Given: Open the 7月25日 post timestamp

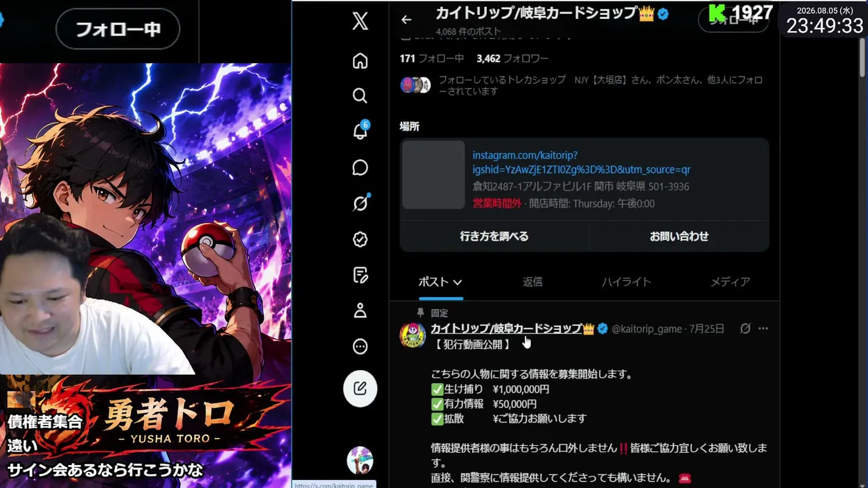Looking at the screenshot, I should (x=707, y=329).
